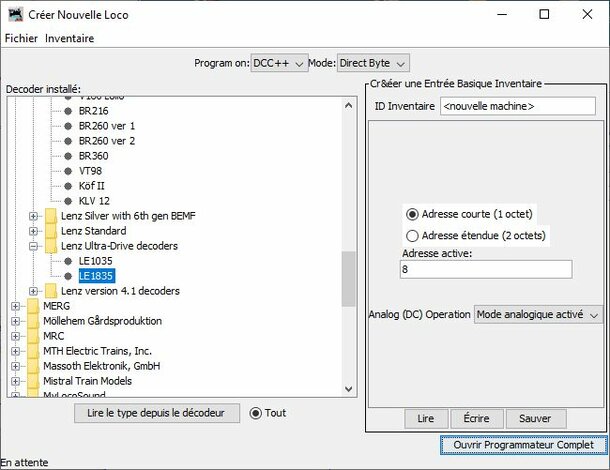Click the LE1035 bullet icon
This screenshot has width=610, height=470.
click(x=68, y=261)
